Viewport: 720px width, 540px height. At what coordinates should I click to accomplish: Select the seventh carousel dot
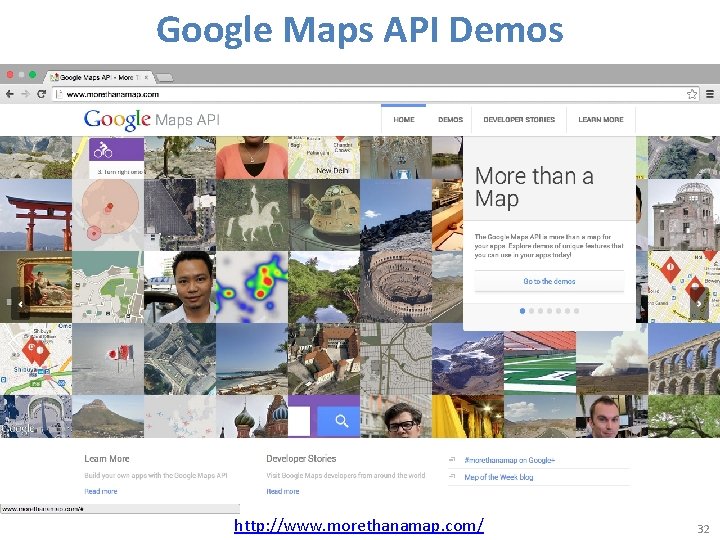[576, 311]
